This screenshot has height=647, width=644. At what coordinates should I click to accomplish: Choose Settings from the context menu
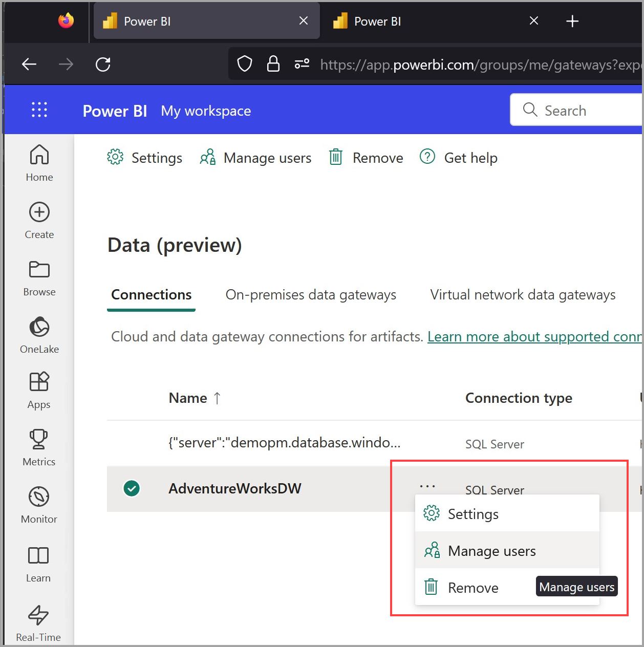click(x=507, y=513)
